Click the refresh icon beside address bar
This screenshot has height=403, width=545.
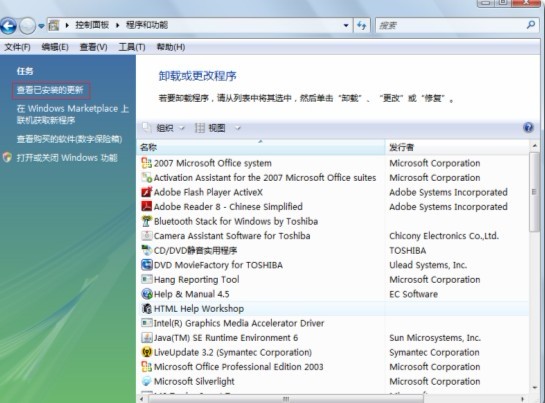[361, 25]
